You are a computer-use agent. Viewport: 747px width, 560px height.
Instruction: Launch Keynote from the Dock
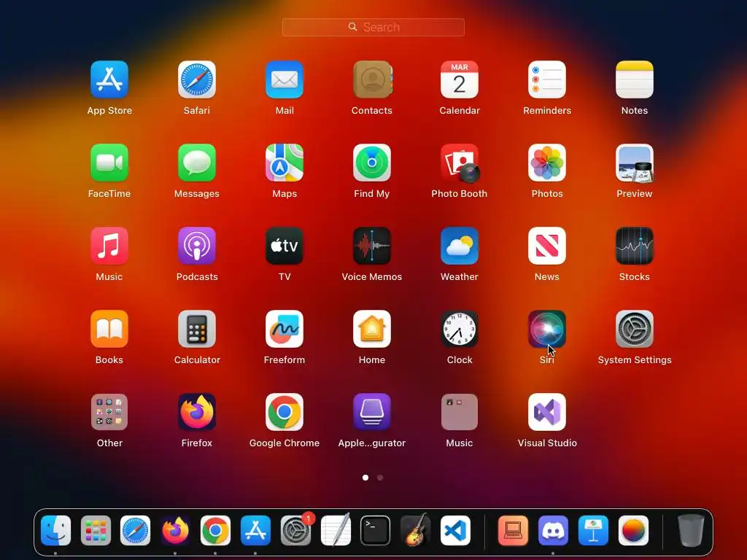(593, 531)
